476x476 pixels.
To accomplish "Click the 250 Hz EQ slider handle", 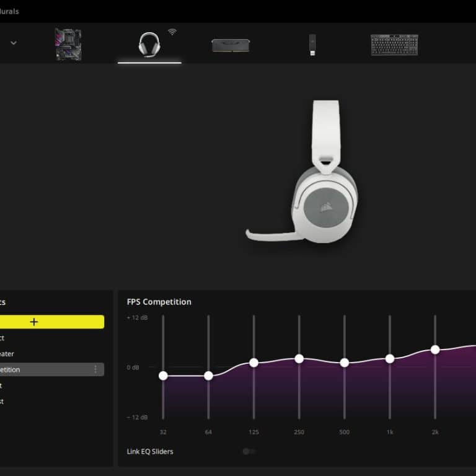I will 299,358.
